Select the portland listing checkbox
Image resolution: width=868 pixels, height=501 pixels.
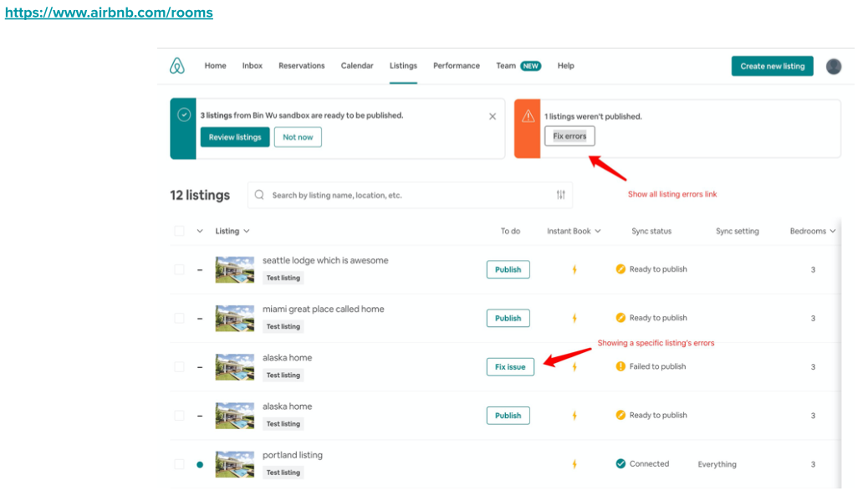(x=179, y=464)
